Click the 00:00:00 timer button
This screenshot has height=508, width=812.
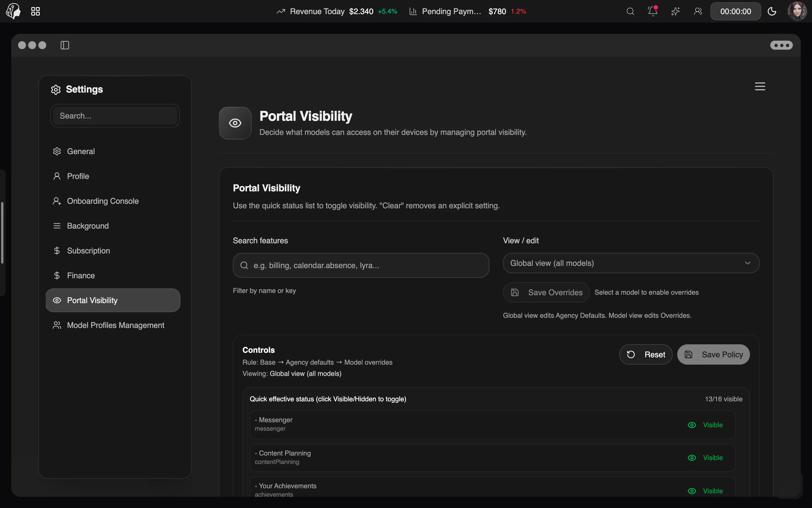click(736, 11)
